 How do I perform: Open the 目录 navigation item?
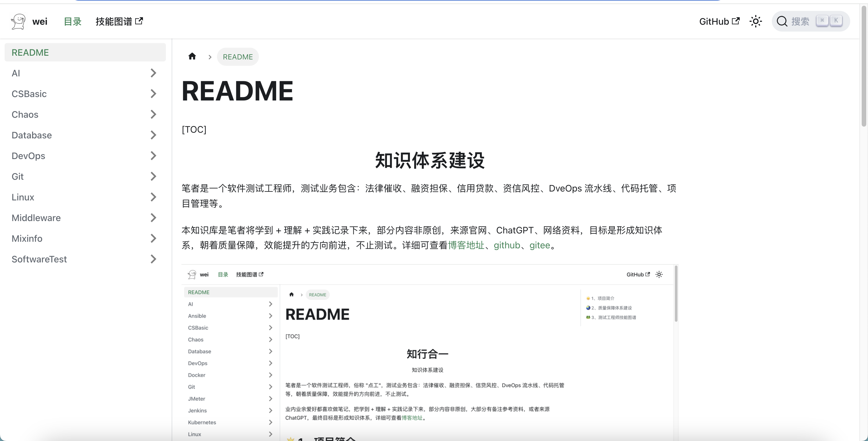[x=73, y=22]
